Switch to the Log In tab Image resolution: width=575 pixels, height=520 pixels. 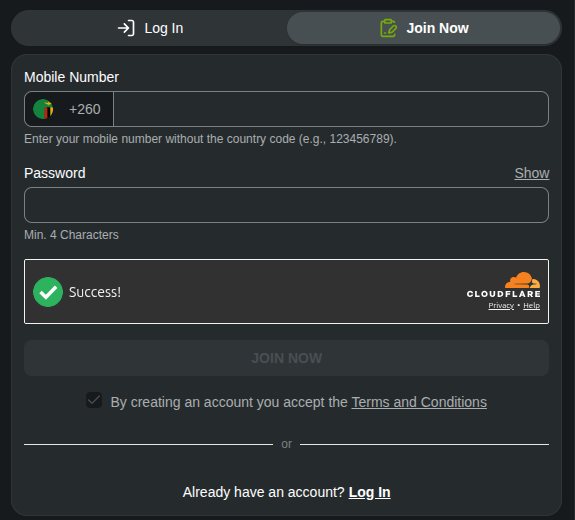(x=150, y=28)
